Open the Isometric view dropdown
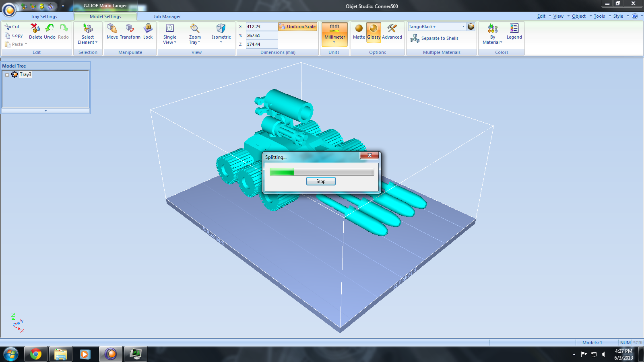 tap(221, 34)
